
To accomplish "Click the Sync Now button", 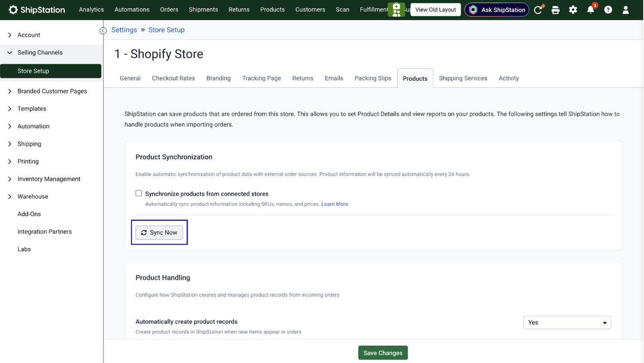I will pyautogui.click(x=159, y=232).
